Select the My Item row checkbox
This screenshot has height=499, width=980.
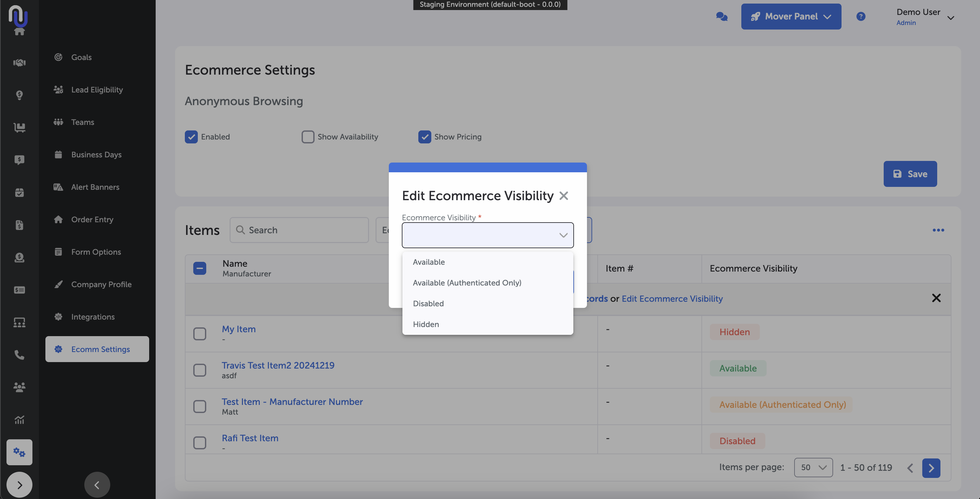[x=199, y=334]
